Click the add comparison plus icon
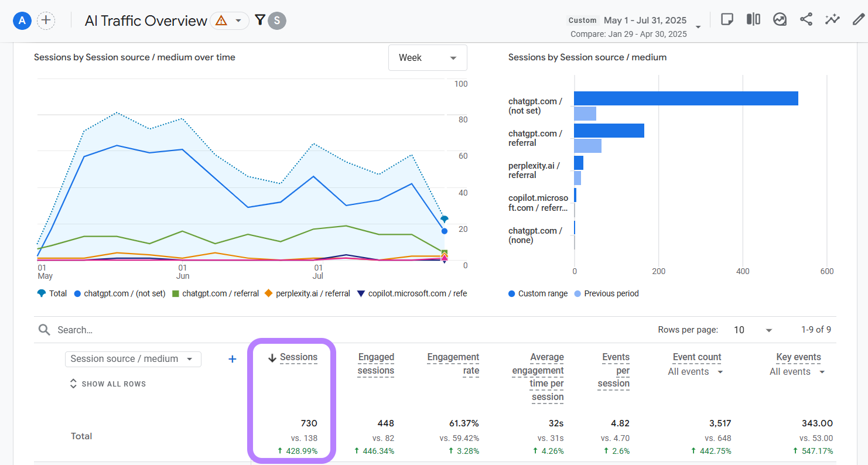868x465 pixels. click(x=46, y=20)
